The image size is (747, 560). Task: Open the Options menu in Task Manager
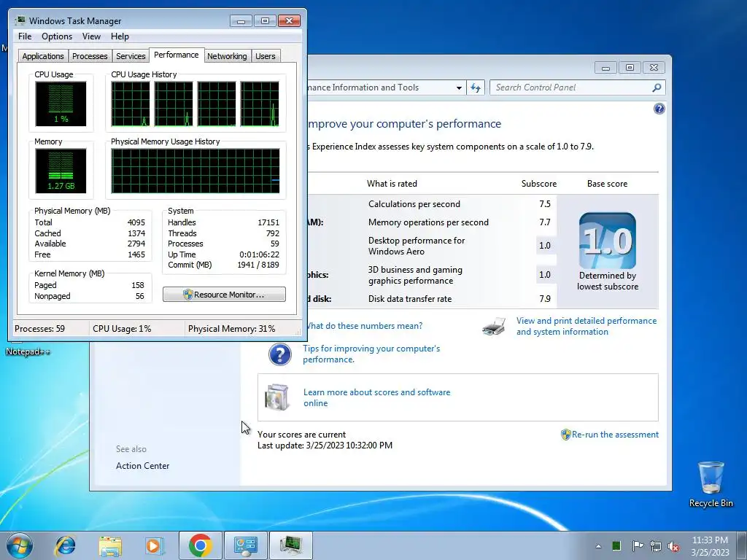click(57, 36)
